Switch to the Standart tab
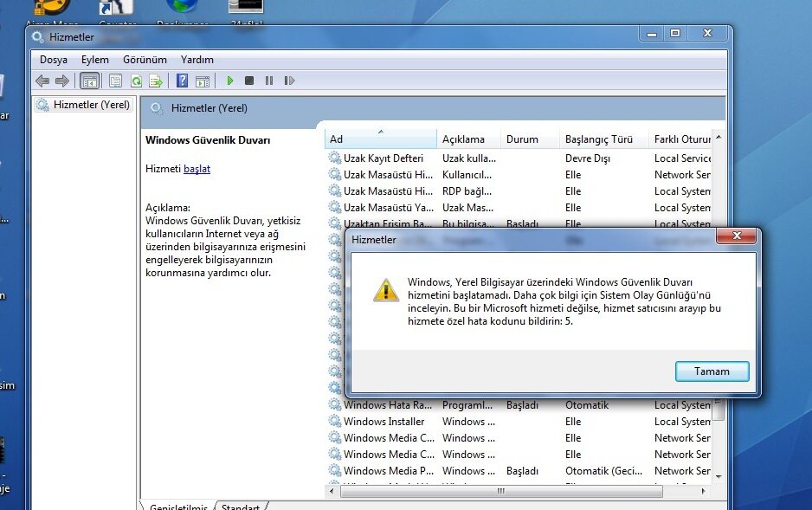 pyautogui.click(x=240, y=507)
